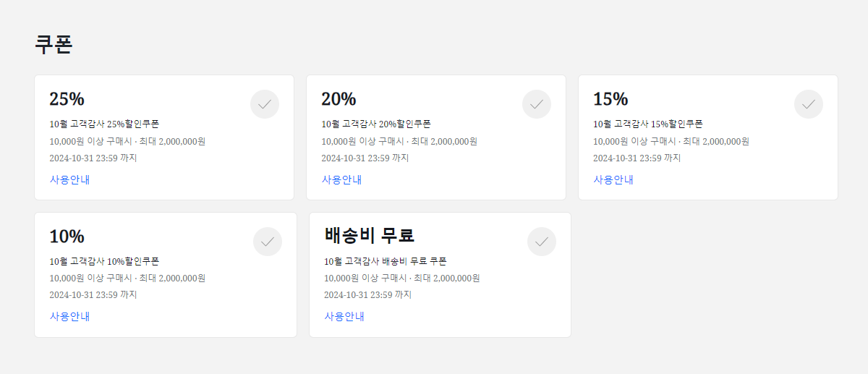
Task: Click the 10월 고객감사 25%할인쿠폰 text
Action: pos(104,124)
